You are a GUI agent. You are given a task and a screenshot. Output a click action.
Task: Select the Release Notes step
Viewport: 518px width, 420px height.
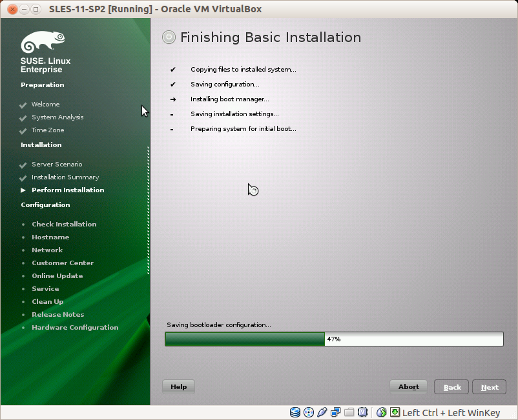click(x=58, y=314)
